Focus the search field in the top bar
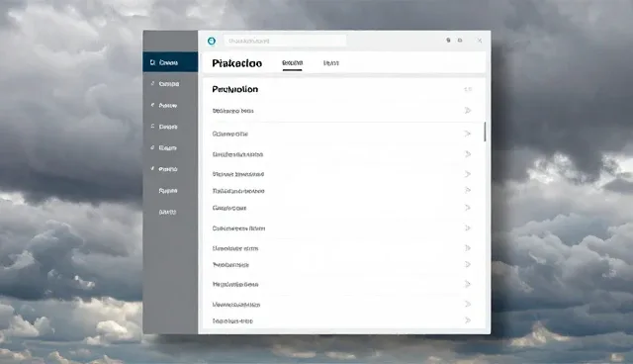633x364 pixels. 285,41
